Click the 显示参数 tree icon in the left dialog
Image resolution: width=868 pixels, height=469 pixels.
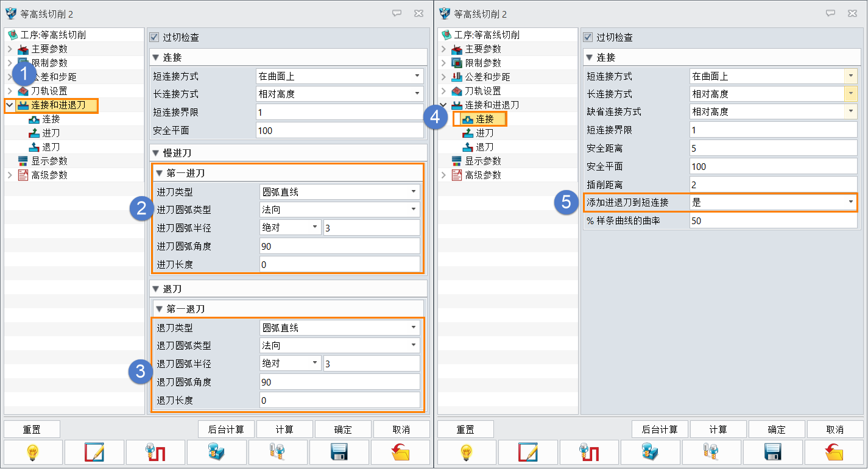(x=24, y=161)
